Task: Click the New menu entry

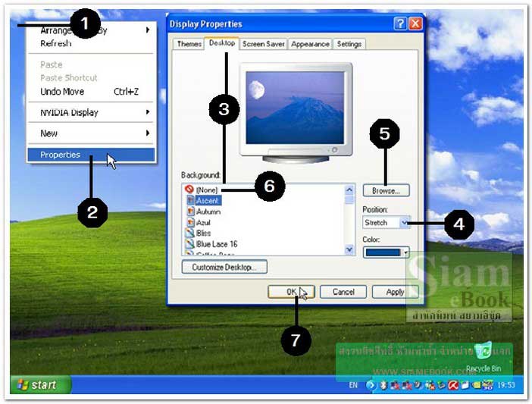Action: (x=91, y=133)
